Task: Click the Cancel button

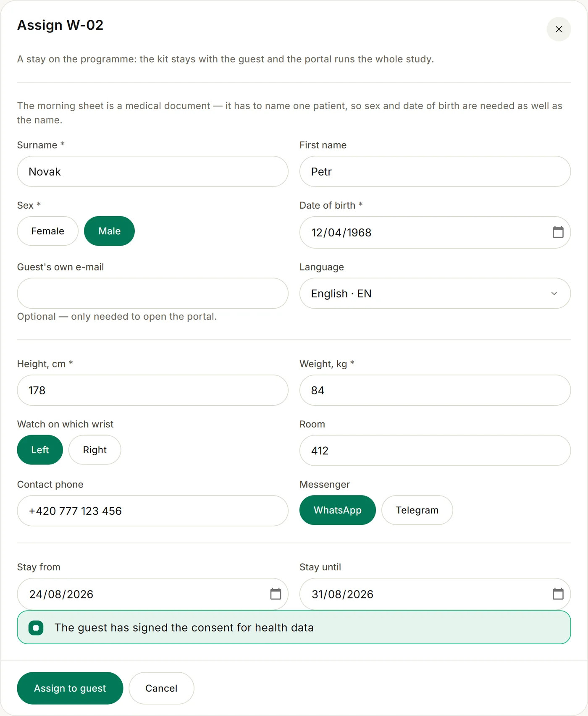Action: coord(161,688)
